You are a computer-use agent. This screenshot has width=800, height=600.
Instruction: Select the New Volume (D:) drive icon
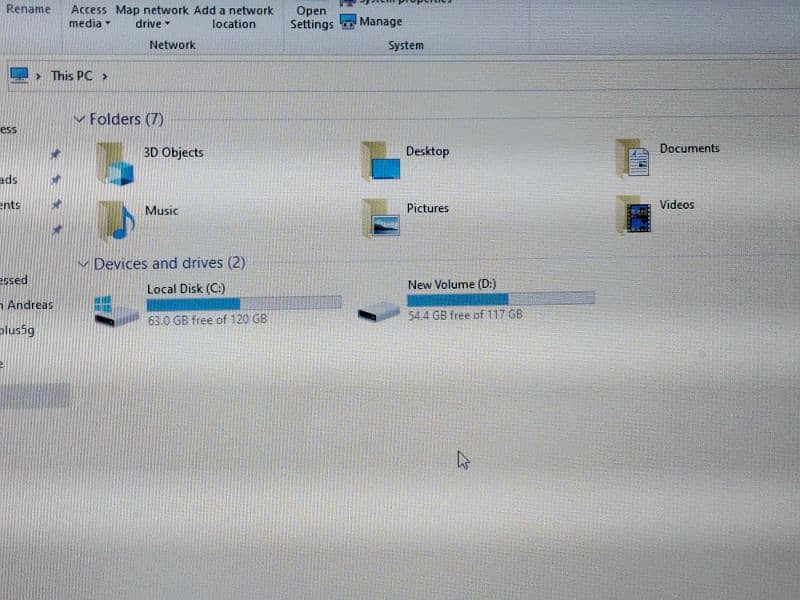coord(379,312)
